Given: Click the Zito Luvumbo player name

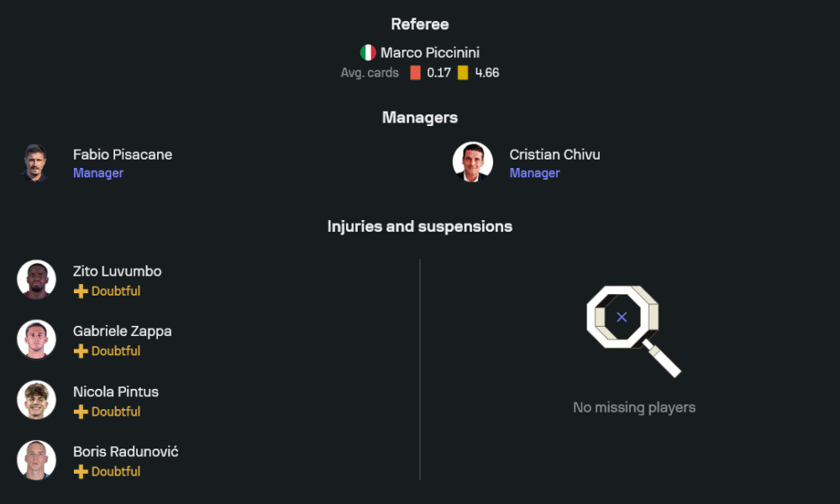Looking at the screenshot, I should click(x=117, y=271).
